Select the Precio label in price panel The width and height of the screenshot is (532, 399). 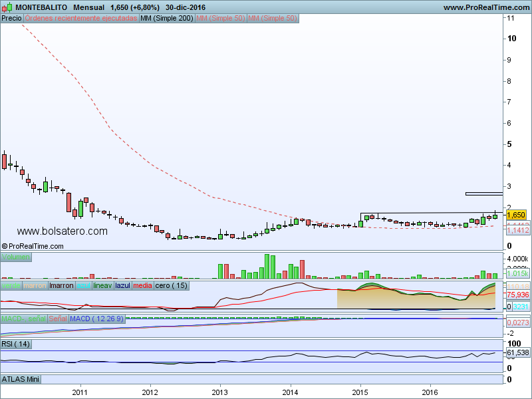[x=11, y=19]
